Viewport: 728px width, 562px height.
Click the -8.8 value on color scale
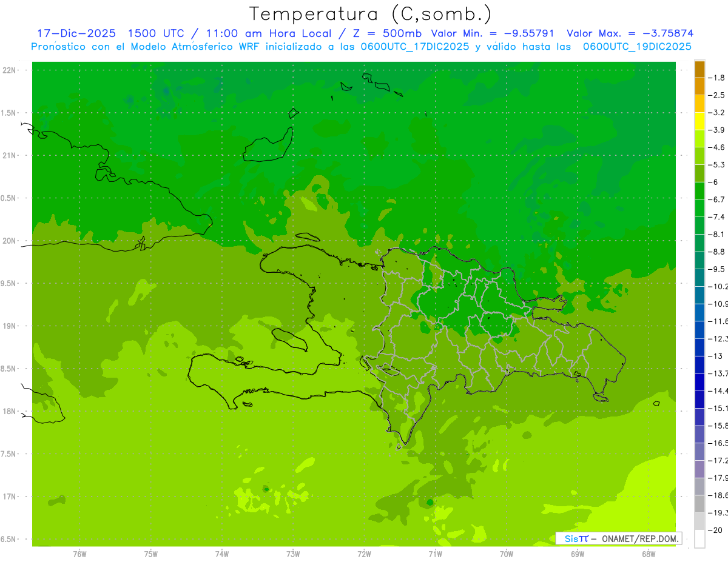[717, 252]
